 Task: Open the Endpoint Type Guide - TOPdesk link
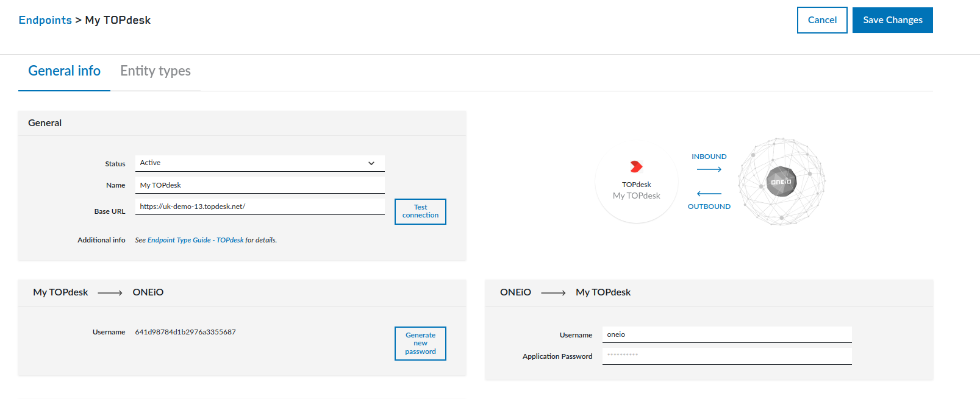click(x=195, y=240)
